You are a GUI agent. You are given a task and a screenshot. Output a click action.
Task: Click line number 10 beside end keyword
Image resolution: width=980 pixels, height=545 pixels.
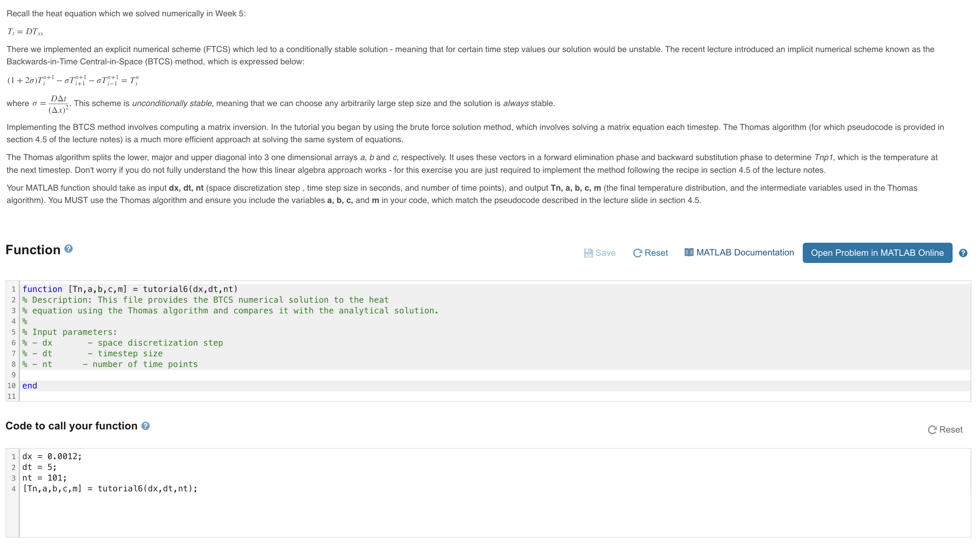(x=12, y=385)
